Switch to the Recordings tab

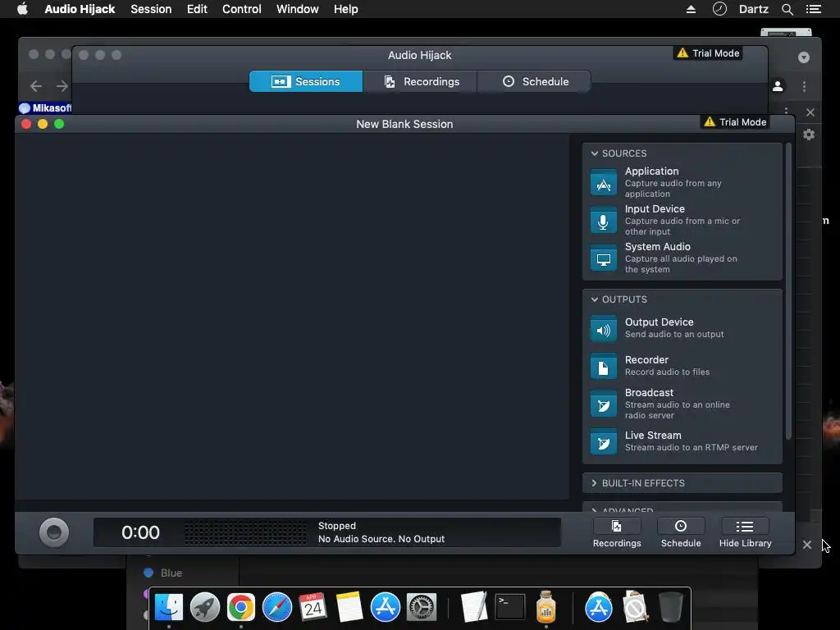click(420, 81)
